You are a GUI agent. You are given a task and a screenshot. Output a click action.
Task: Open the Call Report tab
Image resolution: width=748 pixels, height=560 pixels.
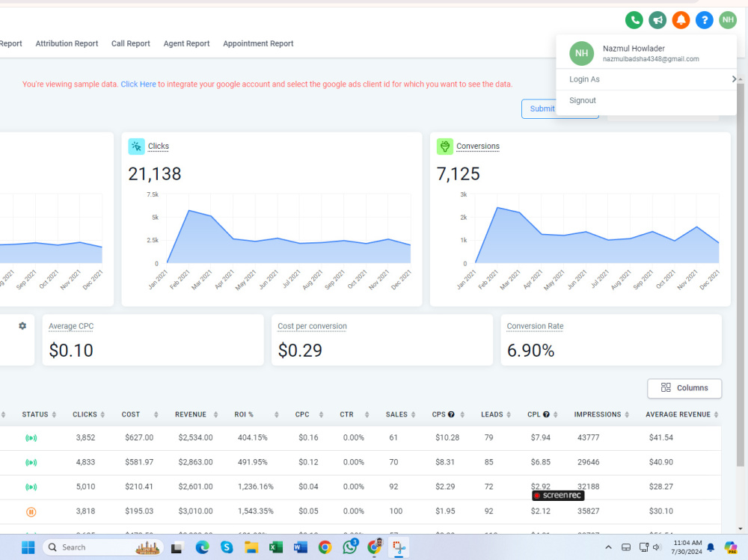pos(131,43)
